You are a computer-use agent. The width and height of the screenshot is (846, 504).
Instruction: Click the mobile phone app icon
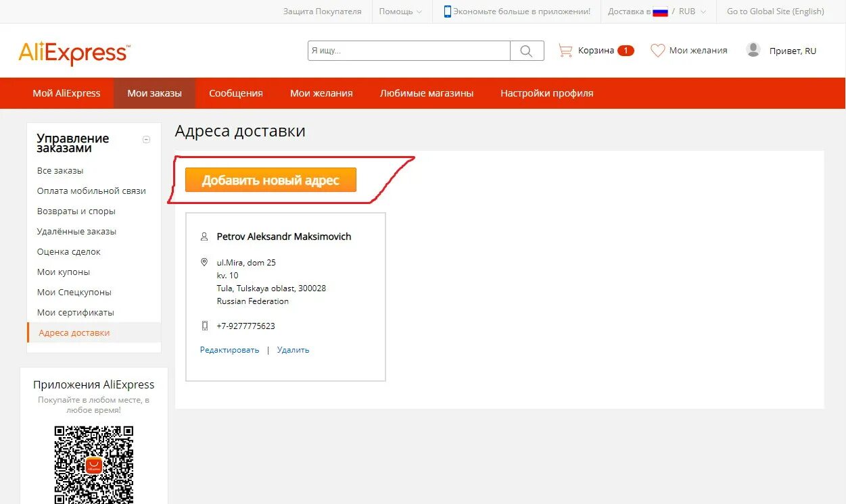pos(447,11)
